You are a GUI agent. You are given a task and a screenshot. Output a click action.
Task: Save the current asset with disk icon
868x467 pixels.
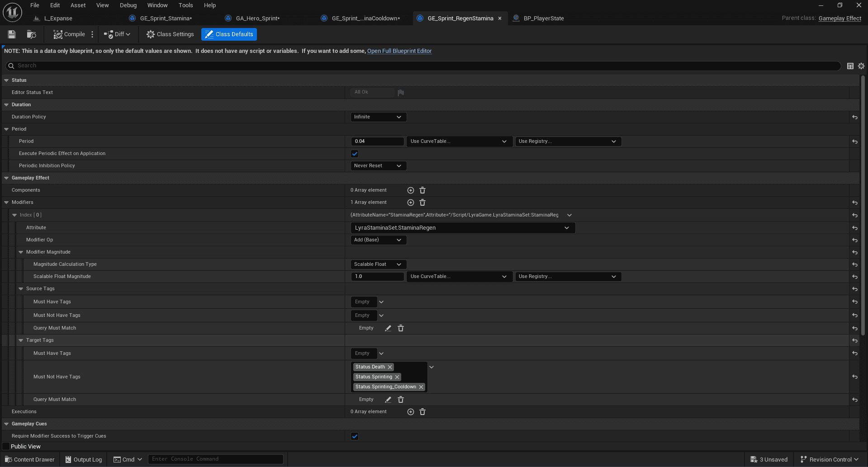tap(12, 34)
